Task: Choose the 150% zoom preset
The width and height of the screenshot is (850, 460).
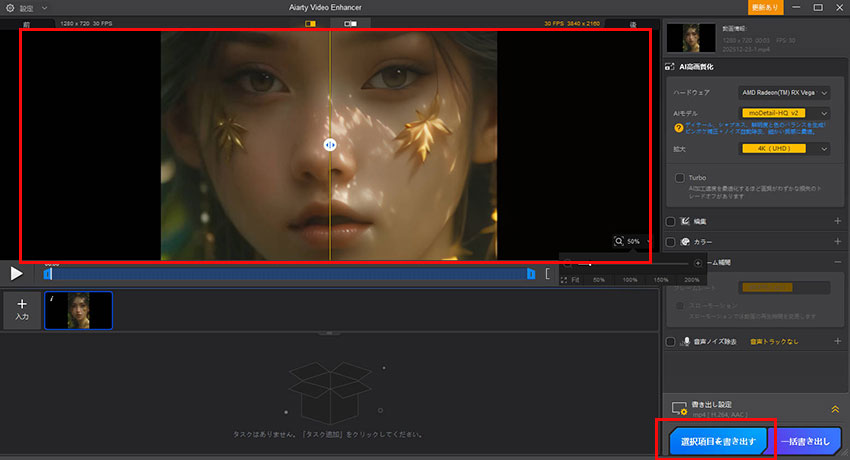Action: (x=660, y=280)
